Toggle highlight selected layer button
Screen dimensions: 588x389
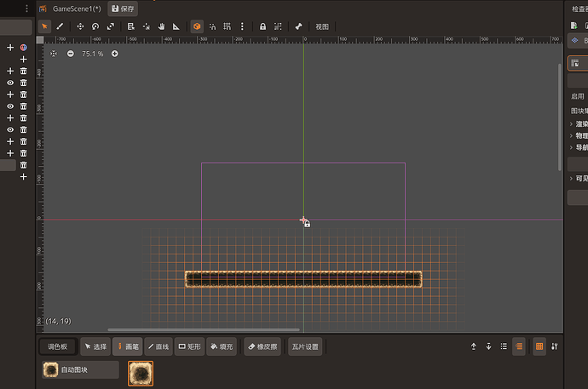coord(519,346)
